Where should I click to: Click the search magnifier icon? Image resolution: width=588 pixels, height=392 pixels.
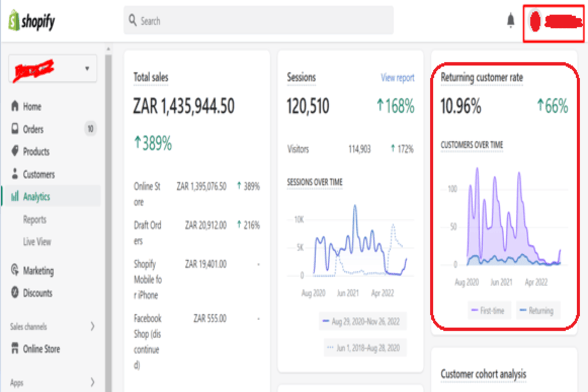point(132,20)
